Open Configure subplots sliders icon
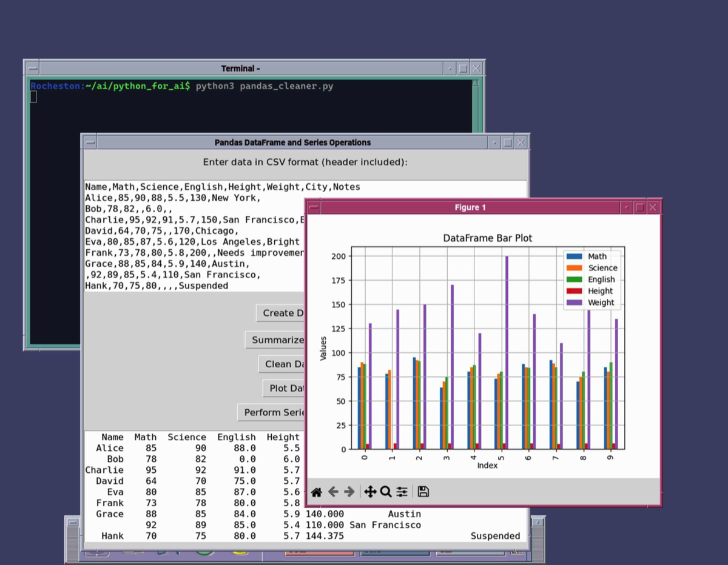728x565 pixels. 402,492
